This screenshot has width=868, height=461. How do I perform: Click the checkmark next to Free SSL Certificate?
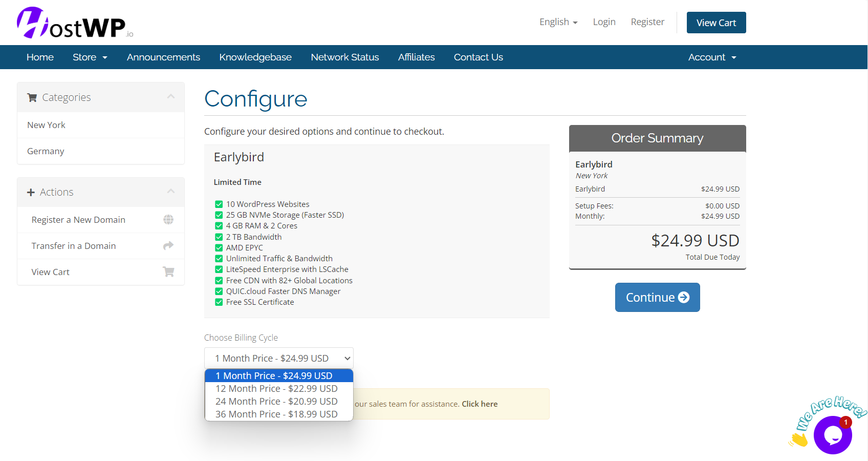coord(219,302)
